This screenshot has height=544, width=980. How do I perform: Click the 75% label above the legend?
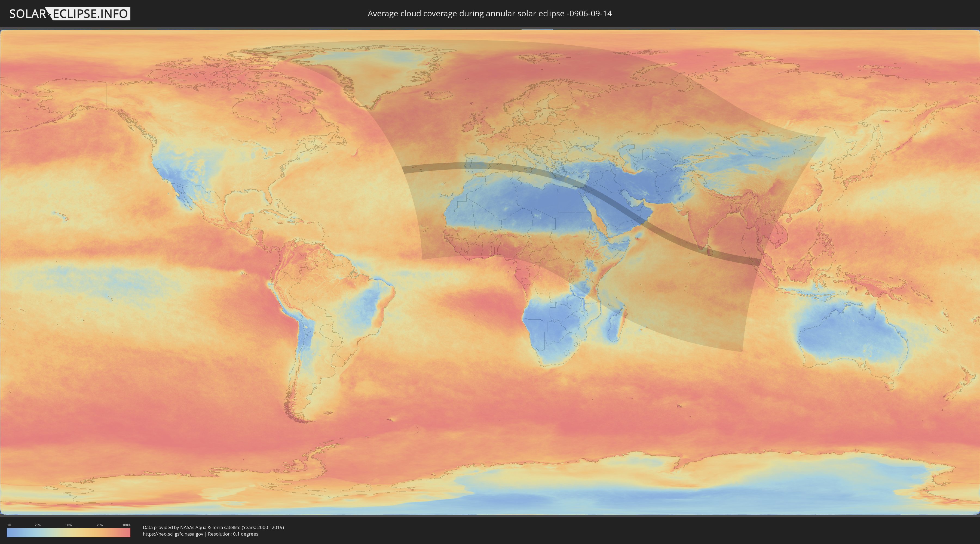click(x=99, y=525)
